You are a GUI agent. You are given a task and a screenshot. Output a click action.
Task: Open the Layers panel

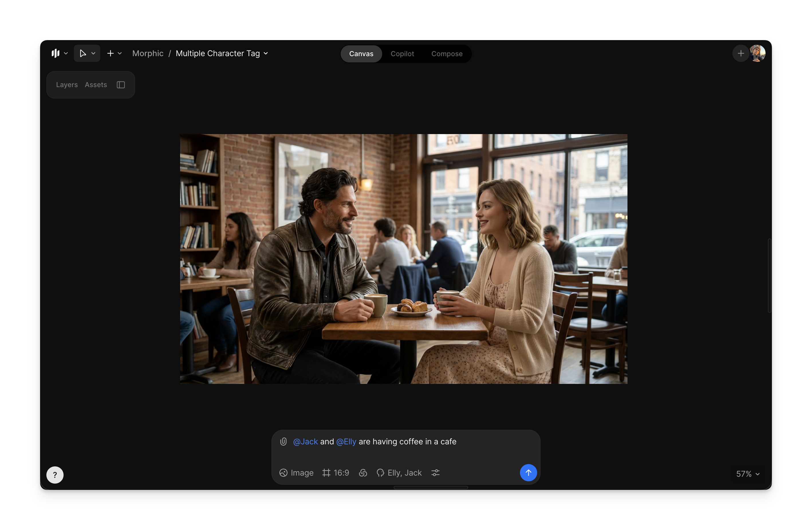(66, 85)
